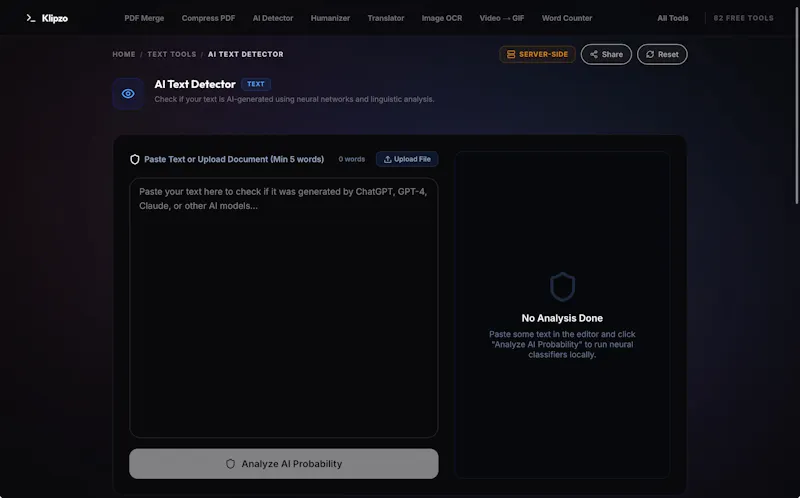Go to the Home breadcrumb
This screenshot has width=800, height=498.
pos(124,54)
